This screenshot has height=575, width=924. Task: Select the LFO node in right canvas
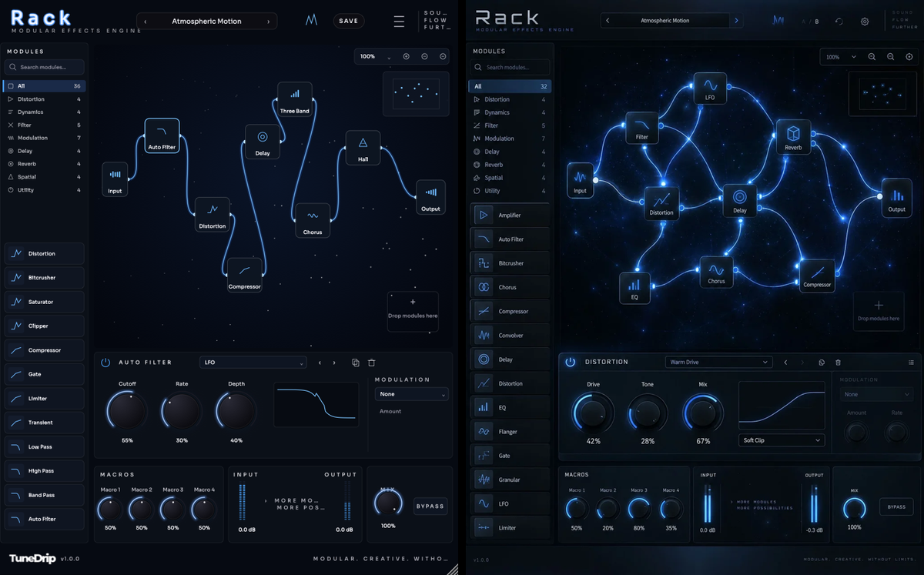[710, 88]
